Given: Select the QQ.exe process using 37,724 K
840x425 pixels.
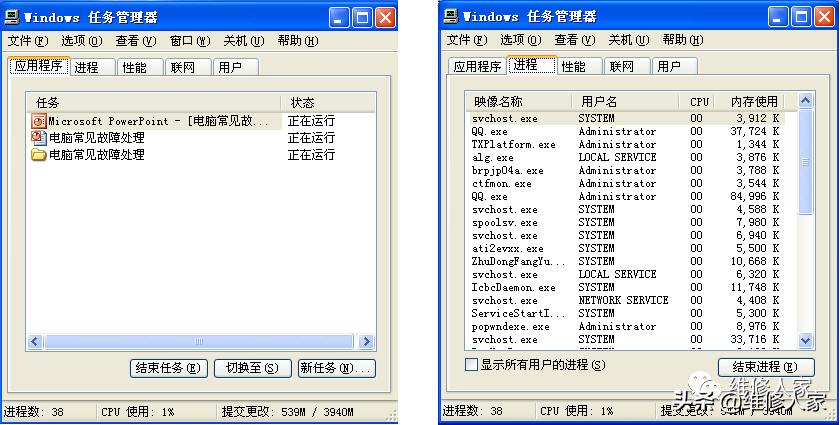Looking at the screenshot, I should pyautogui.click(x=625, y=131).
